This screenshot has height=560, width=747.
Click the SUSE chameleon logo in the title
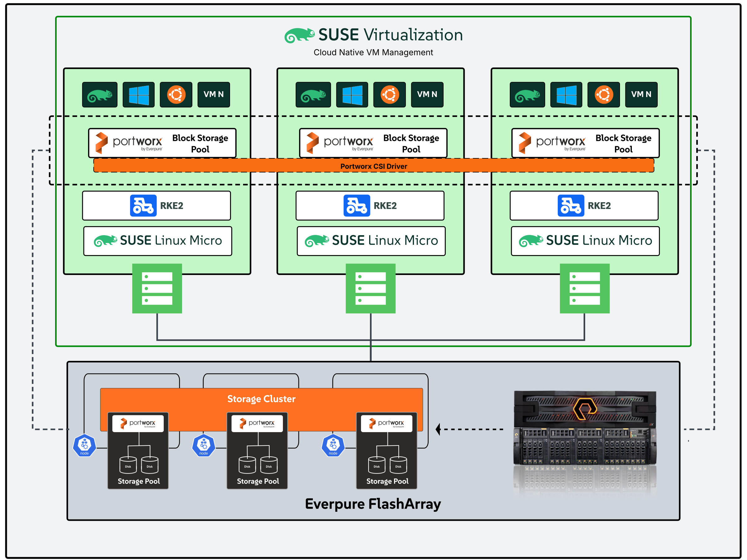(x=299, y=35)
